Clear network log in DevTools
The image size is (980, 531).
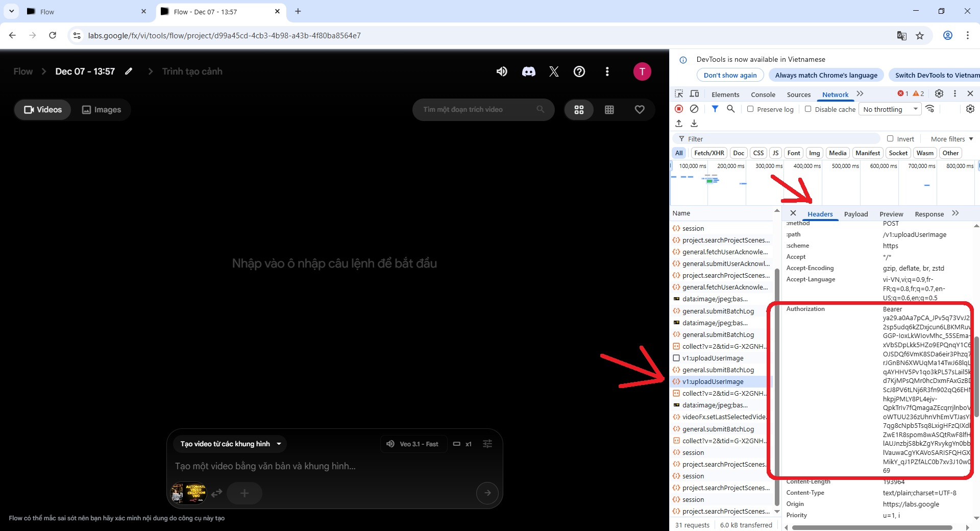[x=694, y=109]
